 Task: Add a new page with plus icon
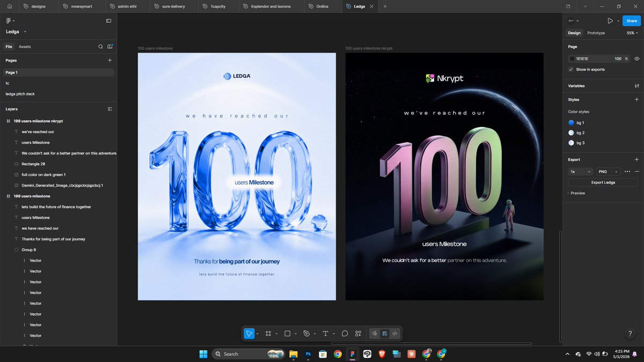pyautogui.click(x=109, y=61)
